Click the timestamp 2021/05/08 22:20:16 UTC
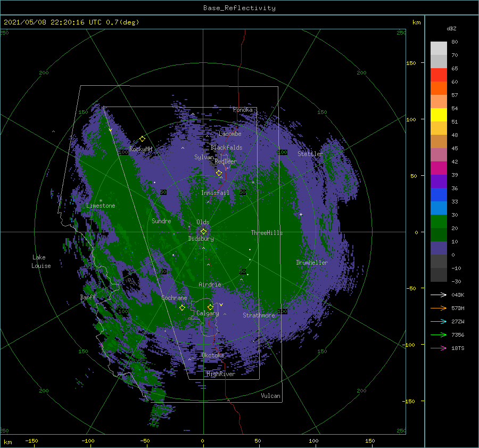Screen dimensions: 479x448 click(x=52, y=22)
